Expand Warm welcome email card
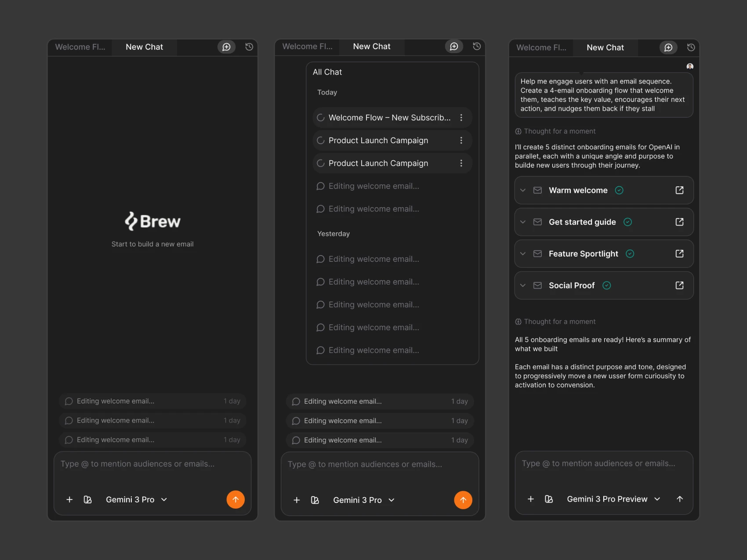This screenshot has width=747, height=560. click(x=523, y=190)
